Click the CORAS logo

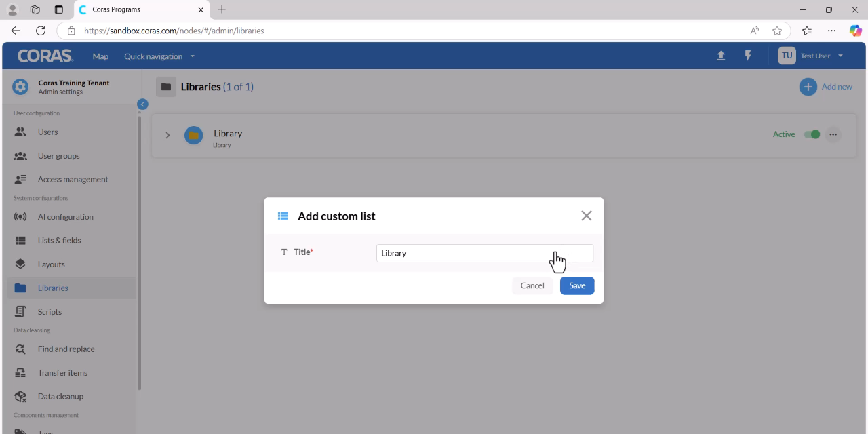(x=45, y=56)
